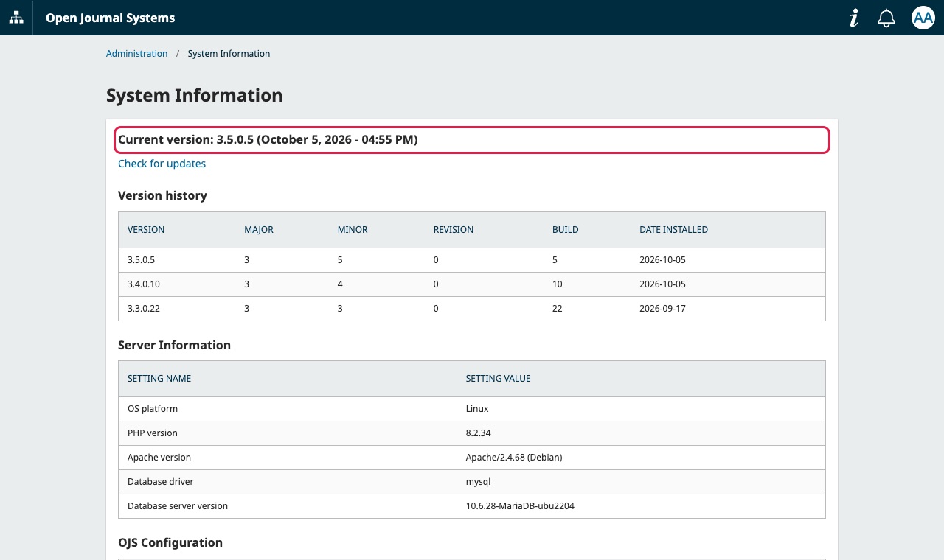944x560 pixels.
Task: Click the BUILD column header
Action: (x=566, y=230)
